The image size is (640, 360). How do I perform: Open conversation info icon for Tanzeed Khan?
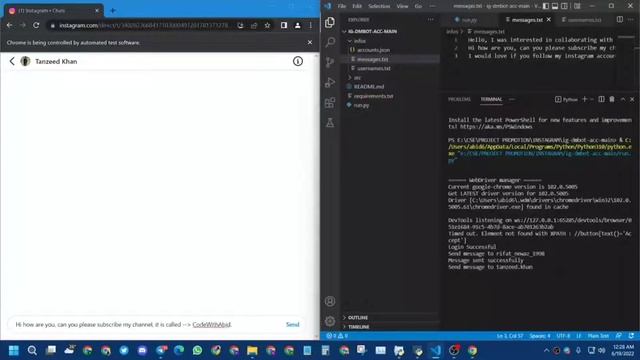click(x=298, y=61)
